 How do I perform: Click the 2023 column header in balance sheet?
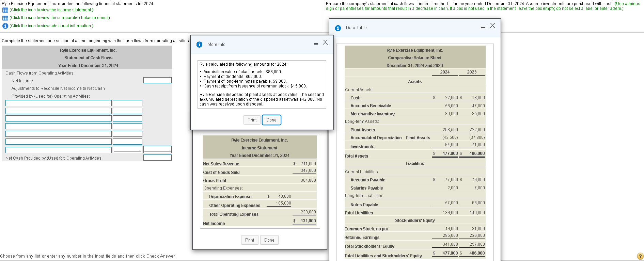pyautogui.click(x=472, y=72)
